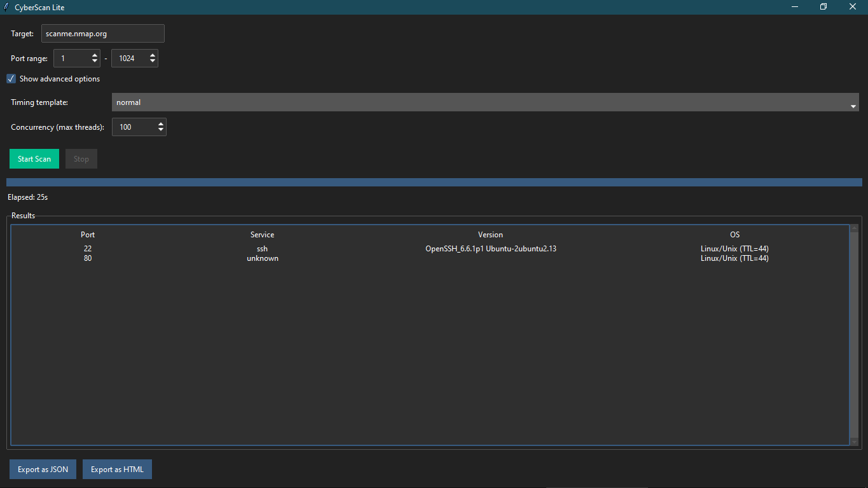Viewport: 868px width, 488px height.
Task: Increase max threads with the up arrow
Action: pos(161,124)
